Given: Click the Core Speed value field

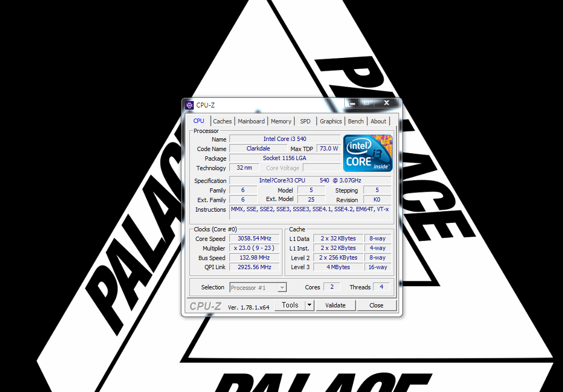Looking at the screenshot, I should 254,239.
